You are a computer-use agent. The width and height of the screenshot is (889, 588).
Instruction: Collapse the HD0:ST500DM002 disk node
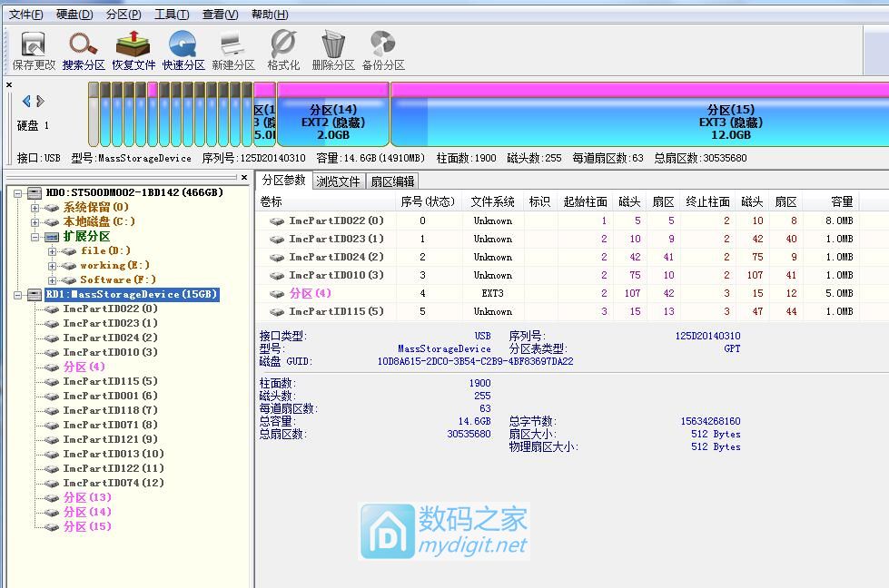pyautogui.click(x=18, y=193)
